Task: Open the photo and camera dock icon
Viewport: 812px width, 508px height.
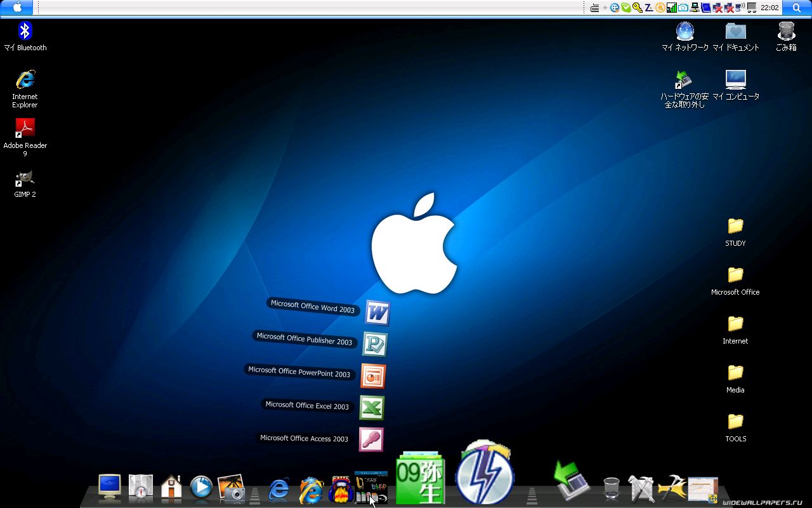Action: 232,488
